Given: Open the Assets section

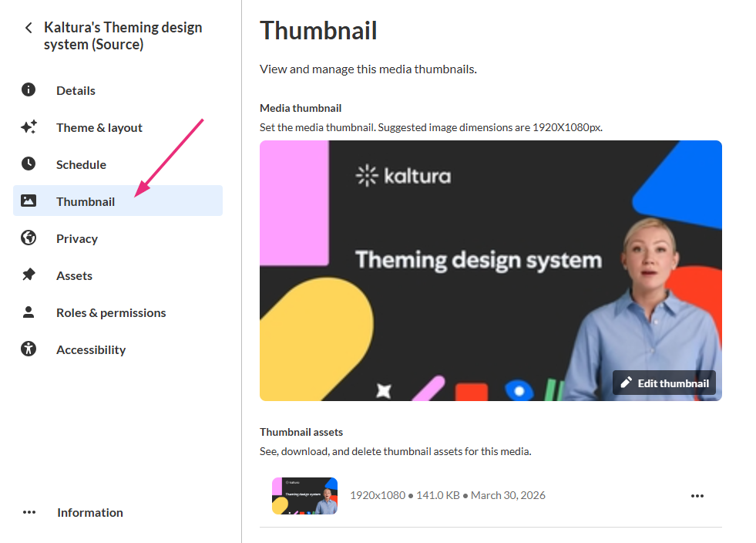Looking at the screenshot, I should pyautogui.click(x=118, y=275).
